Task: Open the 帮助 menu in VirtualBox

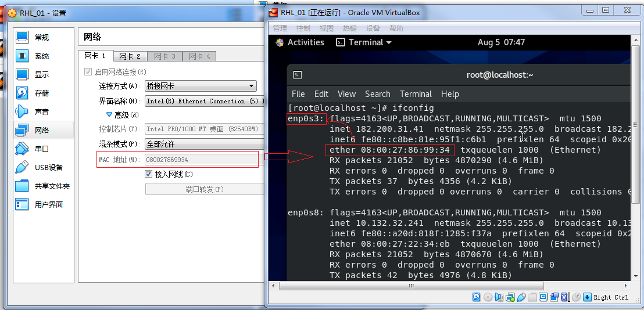Action: (x=396, y=28)
